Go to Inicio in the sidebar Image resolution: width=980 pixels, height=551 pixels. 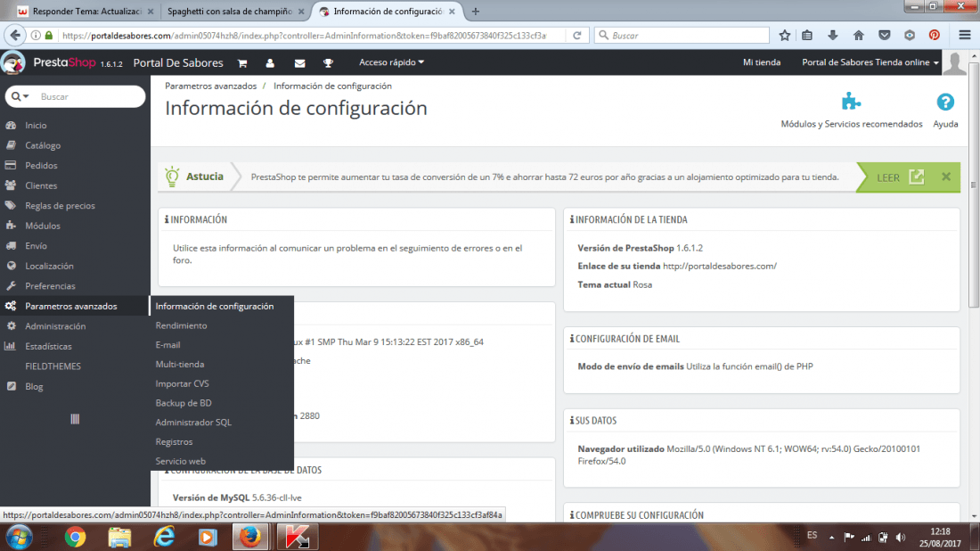pyautogui.click(x=36, y=126)
